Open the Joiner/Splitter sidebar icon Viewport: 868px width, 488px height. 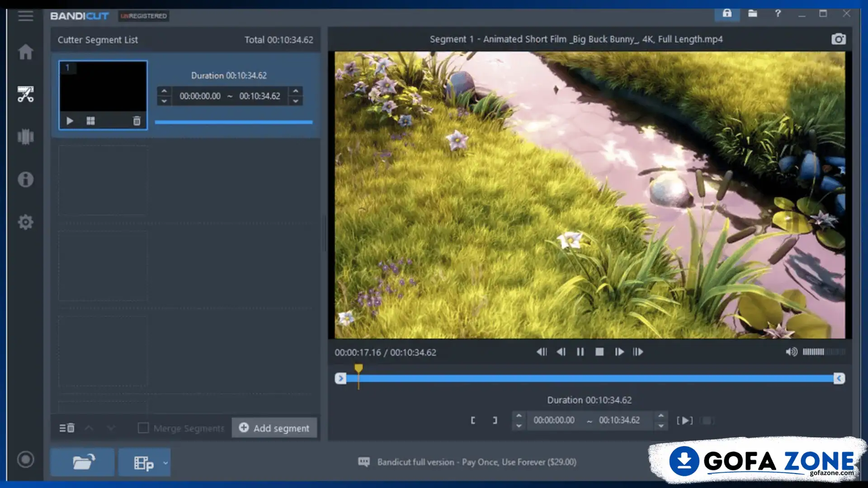point(25,136)
